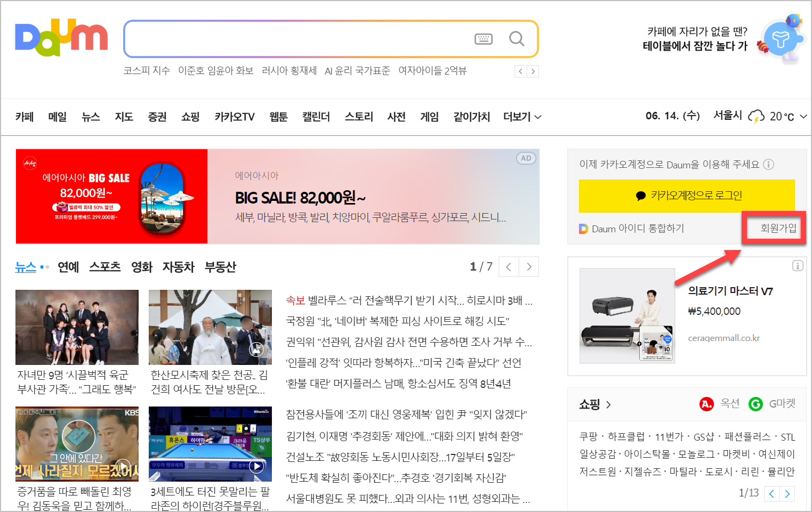812x512 pixels.
Task: Go to previous news page arrow
Action: (509, 267)
